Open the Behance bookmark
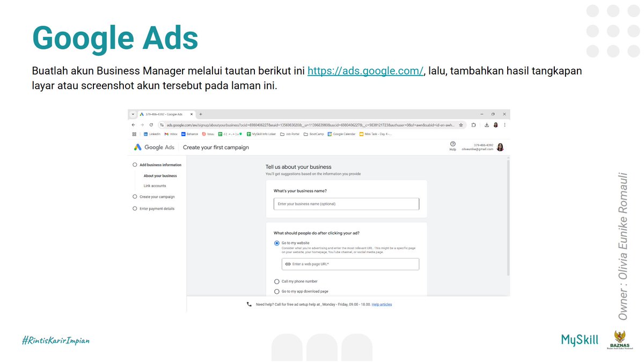This screenshot has width=644, height=362. tap(189, 134)
